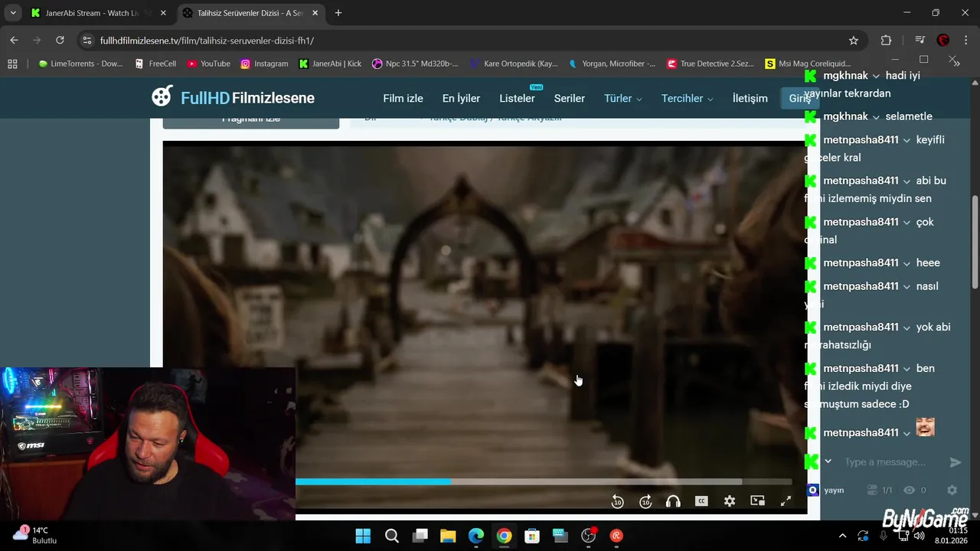
Task: Open the Instagram bookmark
Action: click(264, 64)
